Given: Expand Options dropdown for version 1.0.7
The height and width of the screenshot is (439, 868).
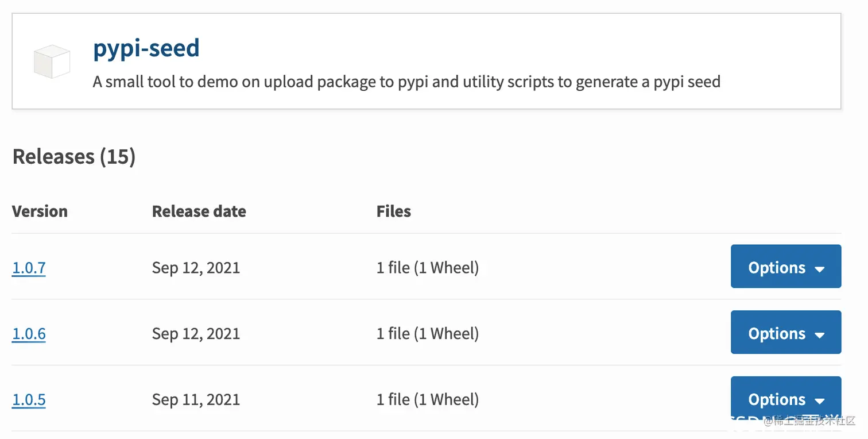Looking at the screenshot, I should click(x=785, y=267).
